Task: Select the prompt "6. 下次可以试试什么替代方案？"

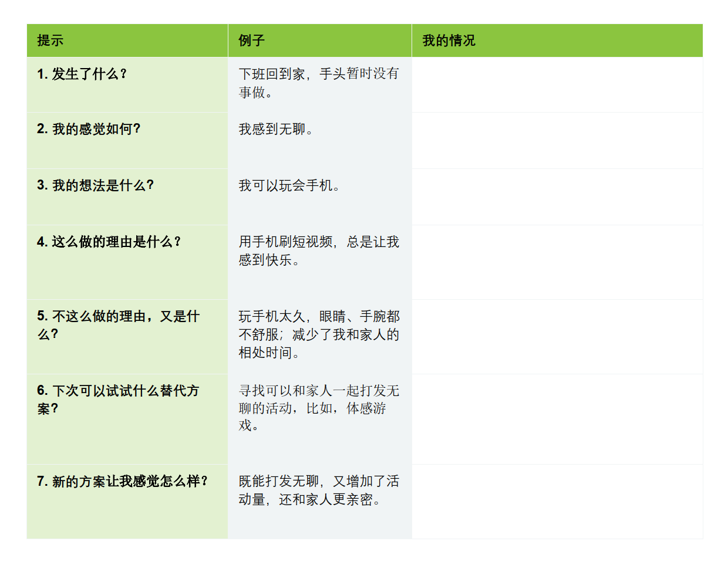Action: coord(118,400)
